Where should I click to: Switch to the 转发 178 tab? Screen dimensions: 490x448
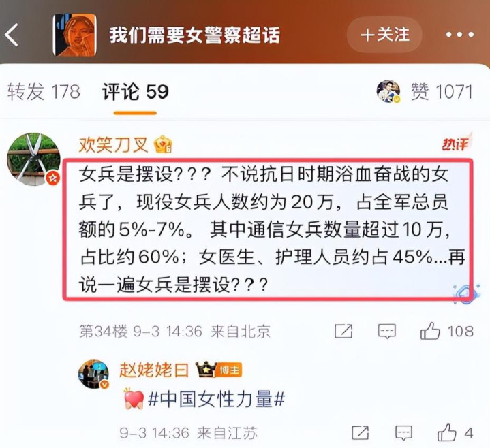pyautogui.click(x=44, y=91)
